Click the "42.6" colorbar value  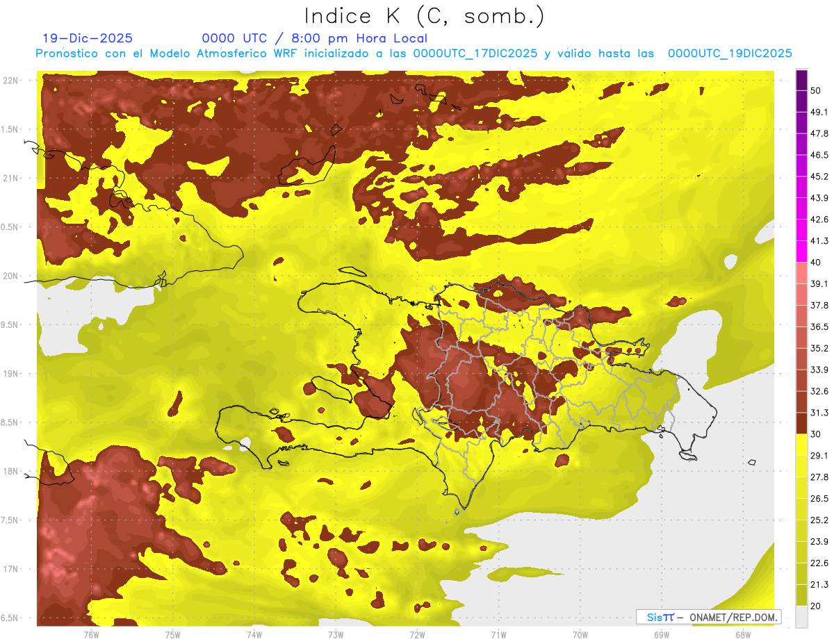coord(819,220)
